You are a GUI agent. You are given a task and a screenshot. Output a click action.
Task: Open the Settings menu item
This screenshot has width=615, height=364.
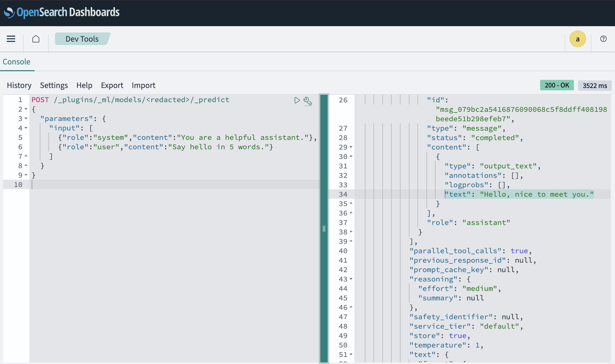[54, 85]
